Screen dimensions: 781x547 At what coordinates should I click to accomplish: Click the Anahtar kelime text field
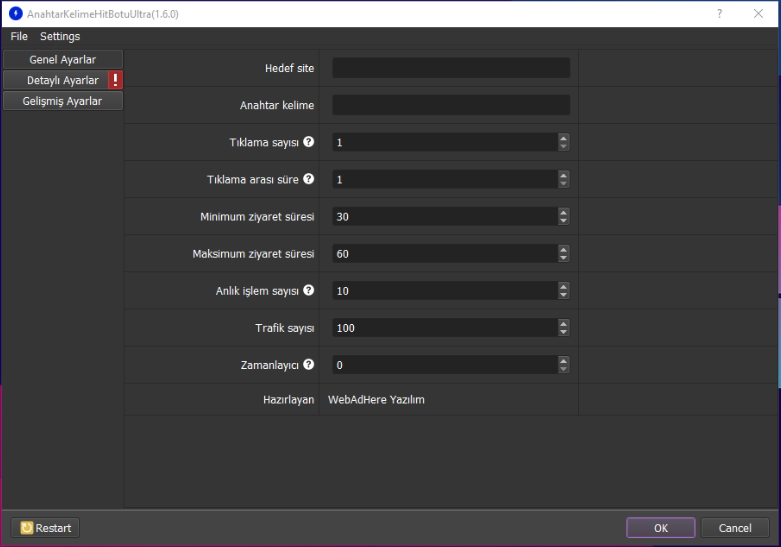pos(450,105)
